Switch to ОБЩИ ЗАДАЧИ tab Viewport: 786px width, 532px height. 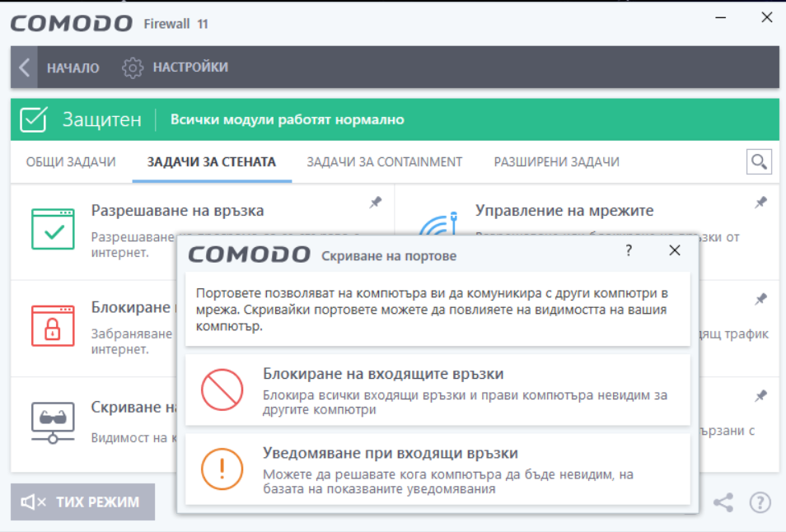(x=71, y=161)
